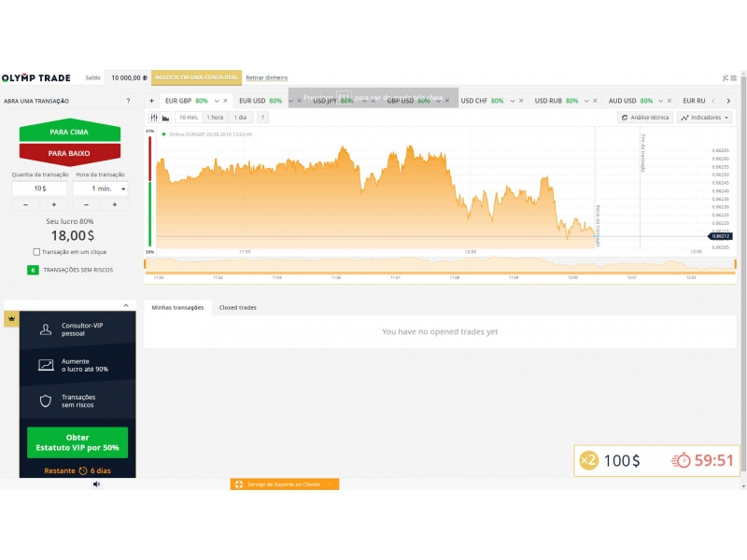This screenshot has height=560, width=747.
Task: Toggle sound with the speaker icon
Action: pyautogui.click(x=97, y=483)
